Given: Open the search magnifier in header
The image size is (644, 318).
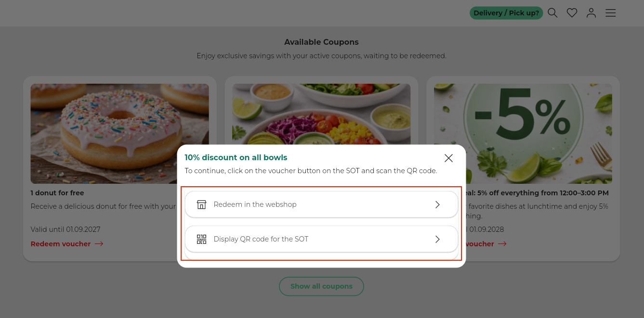Looking at the screenshot, I should pos(552,13).
